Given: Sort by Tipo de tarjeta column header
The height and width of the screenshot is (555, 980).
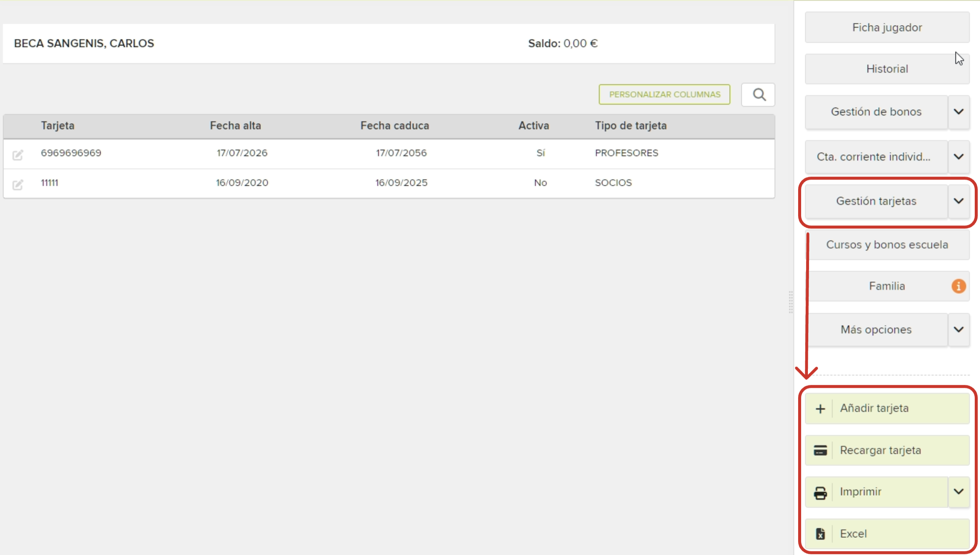Looking at the screenshot, I should pos(631,126).
